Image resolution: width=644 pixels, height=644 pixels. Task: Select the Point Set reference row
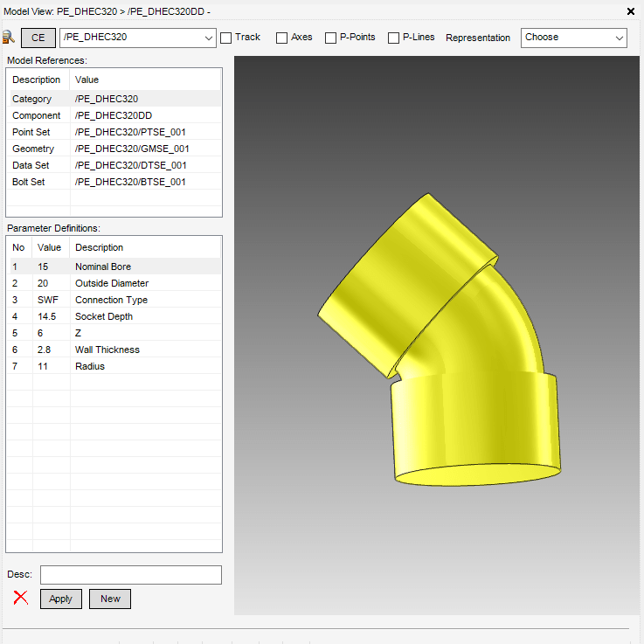pyautogui.click(x=114, y=132)
